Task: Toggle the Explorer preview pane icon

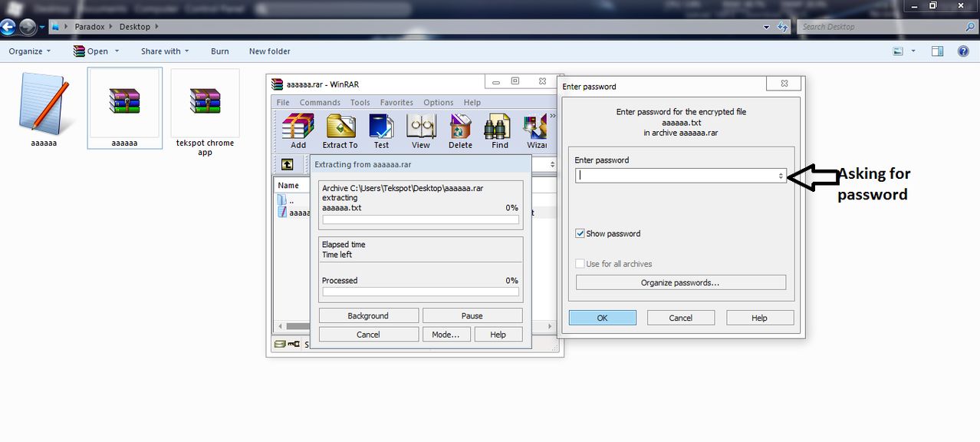Action: coord(937,51)
